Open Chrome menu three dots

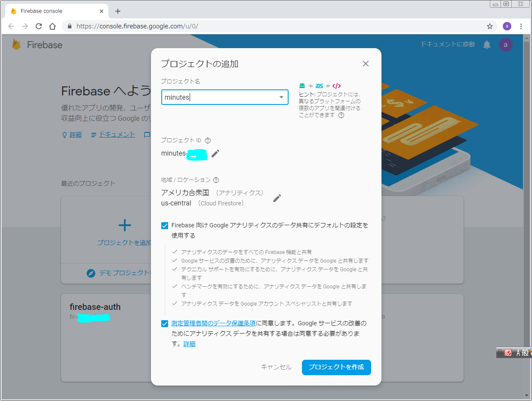point(521,26)
